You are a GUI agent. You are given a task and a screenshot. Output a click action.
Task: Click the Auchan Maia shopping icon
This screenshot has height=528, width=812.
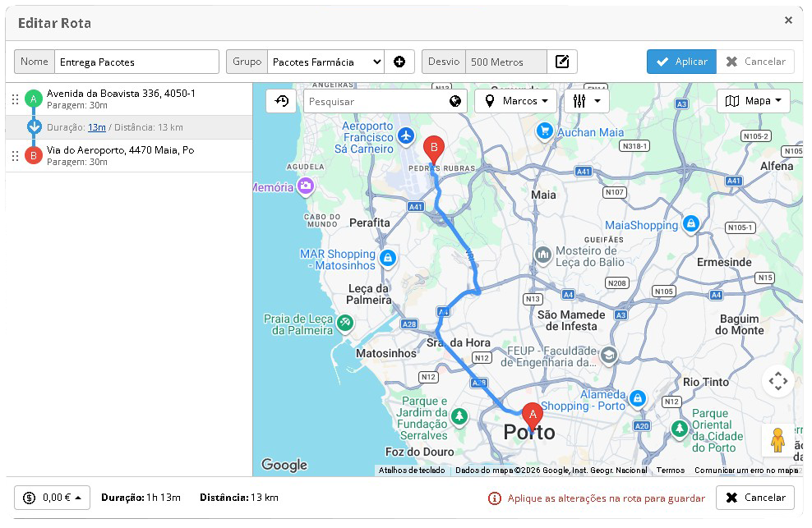pos(545,131)
